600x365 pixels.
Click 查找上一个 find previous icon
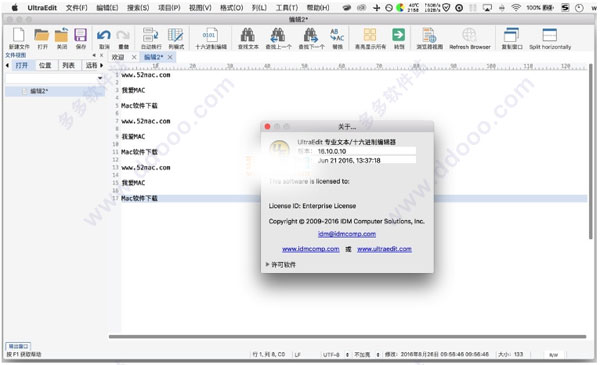click(278, 35)
